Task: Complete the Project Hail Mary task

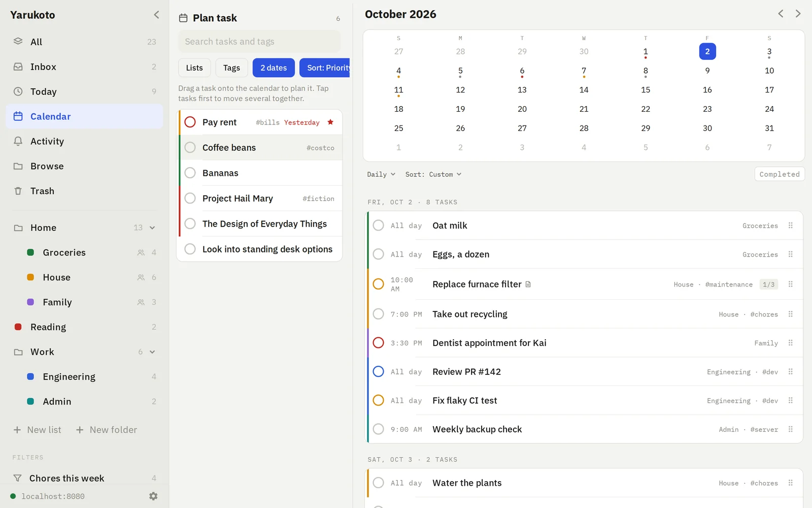Action: (190, 198)
